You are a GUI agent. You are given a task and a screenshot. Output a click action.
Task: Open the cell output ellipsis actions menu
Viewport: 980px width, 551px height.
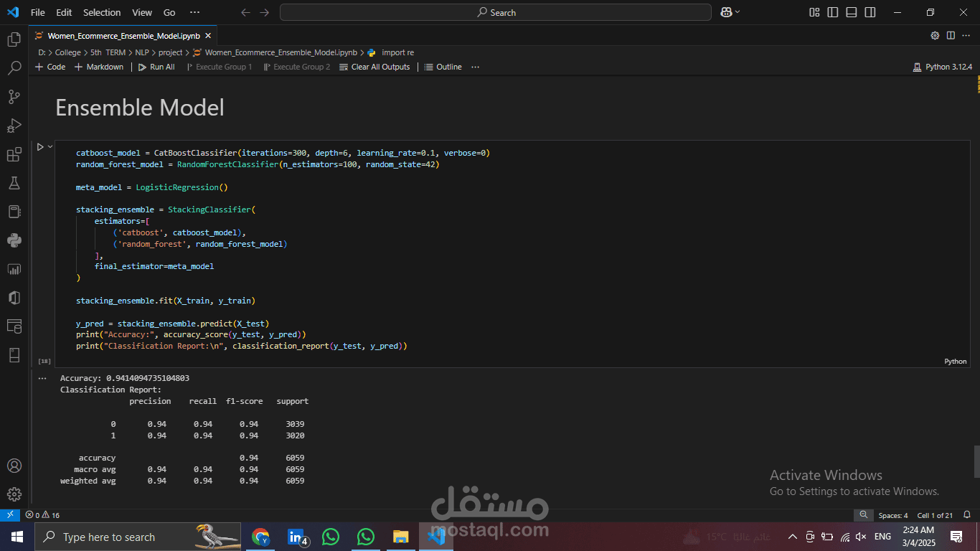(42, 378)
